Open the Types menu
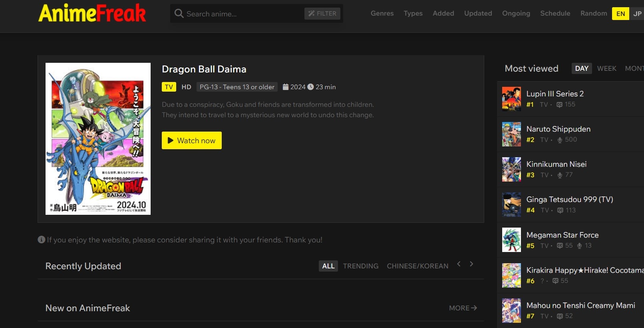644x328 pixels. (413, 13)
